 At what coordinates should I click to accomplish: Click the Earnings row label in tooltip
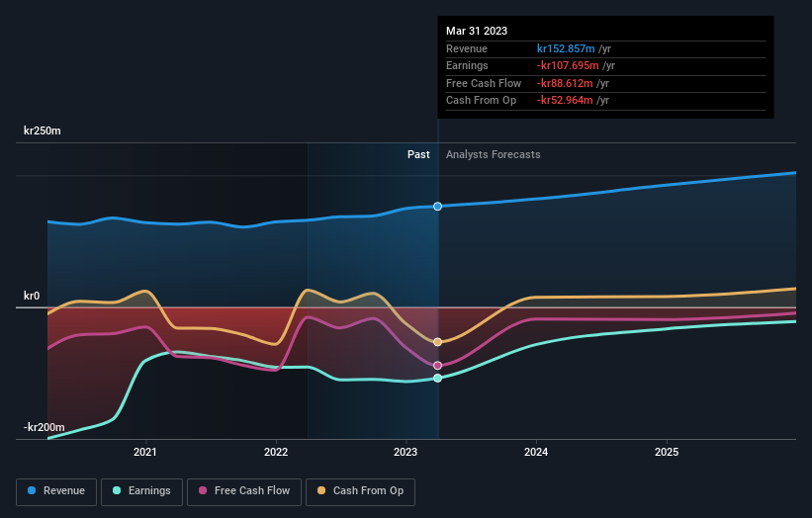[467, 65]
